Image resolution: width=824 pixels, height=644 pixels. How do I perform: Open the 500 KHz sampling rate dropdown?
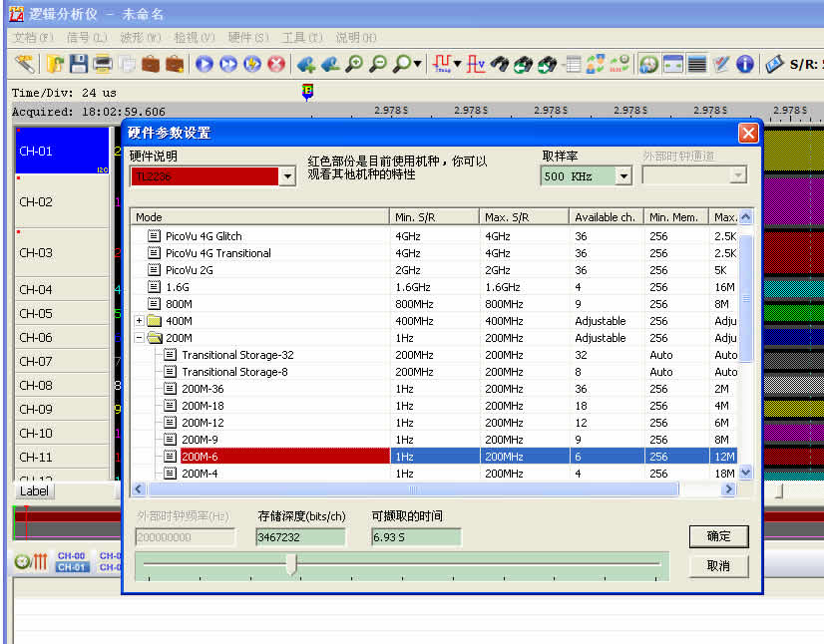tap(623, 176)
